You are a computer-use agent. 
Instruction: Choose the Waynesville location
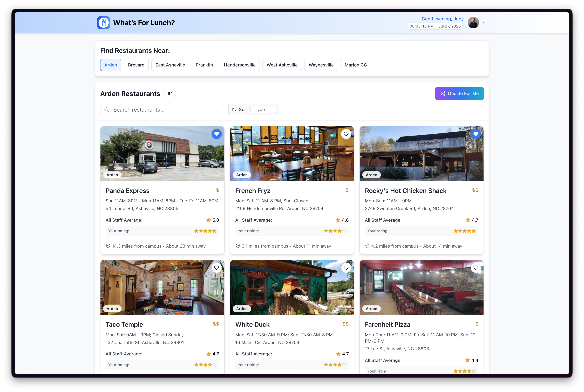click(321, 65)
